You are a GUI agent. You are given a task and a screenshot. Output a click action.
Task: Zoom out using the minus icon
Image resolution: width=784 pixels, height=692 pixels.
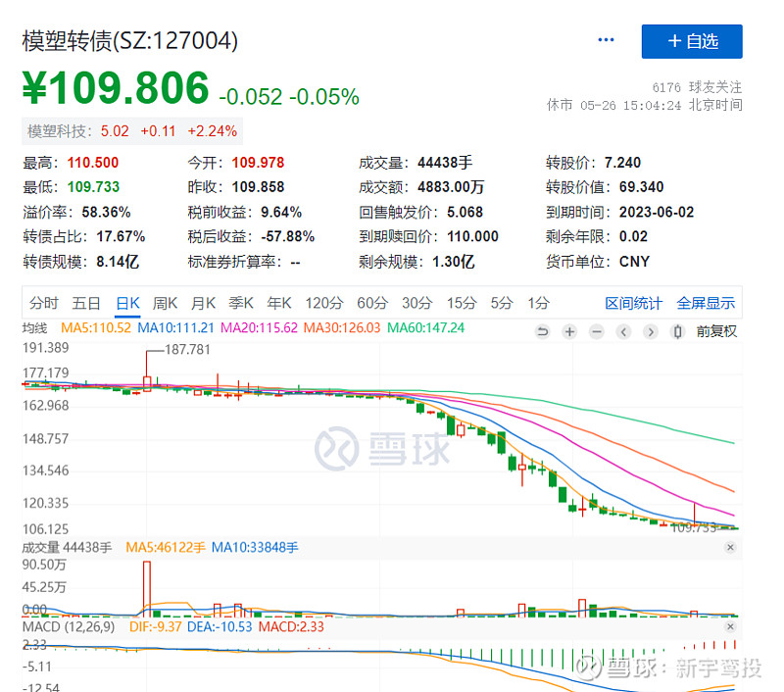tap(596, 331)
